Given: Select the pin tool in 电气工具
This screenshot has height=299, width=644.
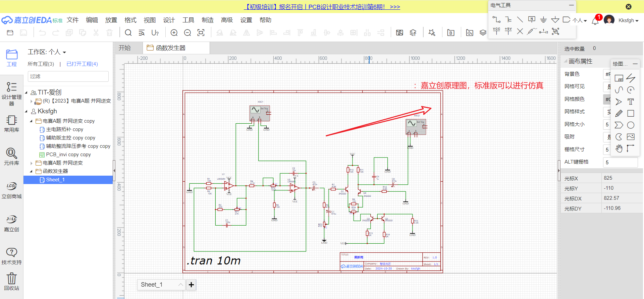Looking at the screenshot, I should [x=543, y=31].
